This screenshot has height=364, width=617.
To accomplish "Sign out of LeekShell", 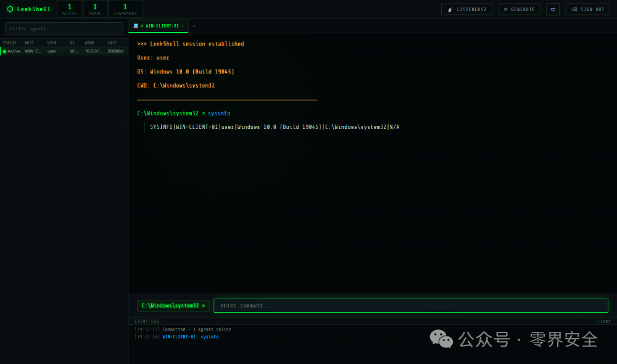I will [587, 9].
